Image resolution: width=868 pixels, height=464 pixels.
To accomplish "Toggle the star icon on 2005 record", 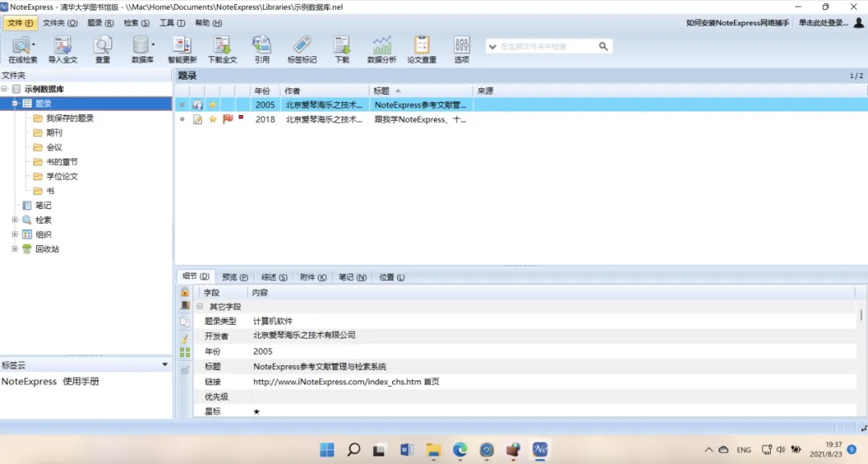I will (212, 105).
